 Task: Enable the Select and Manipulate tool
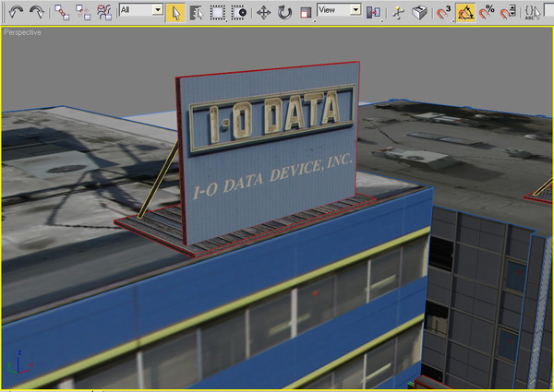point(399,13)
